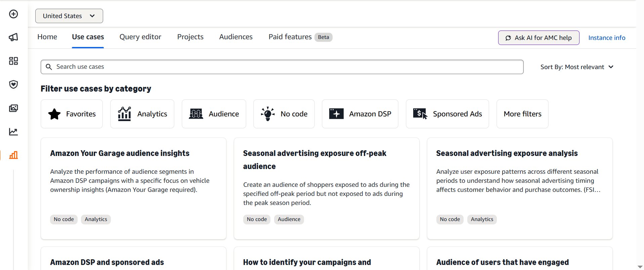
Task: Click the Amazon DSP sparkle icon
Action: (x=336, y=114)
